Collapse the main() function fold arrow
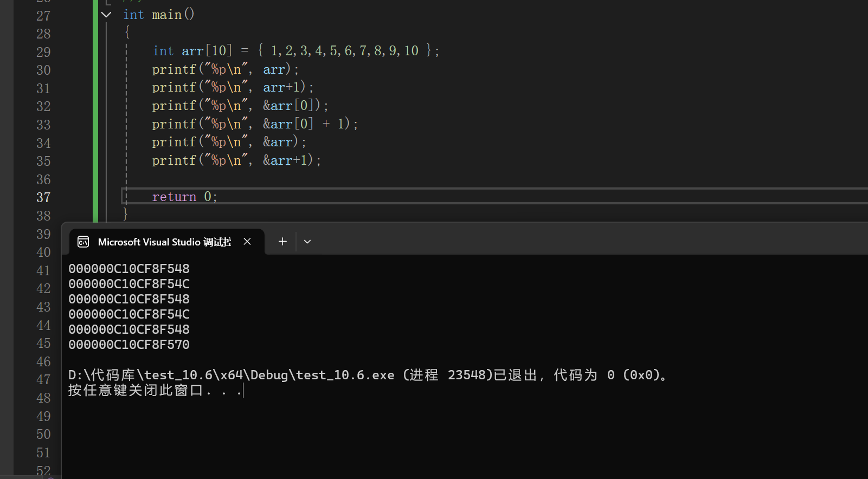868x479 pixels. tap(106, 15)
